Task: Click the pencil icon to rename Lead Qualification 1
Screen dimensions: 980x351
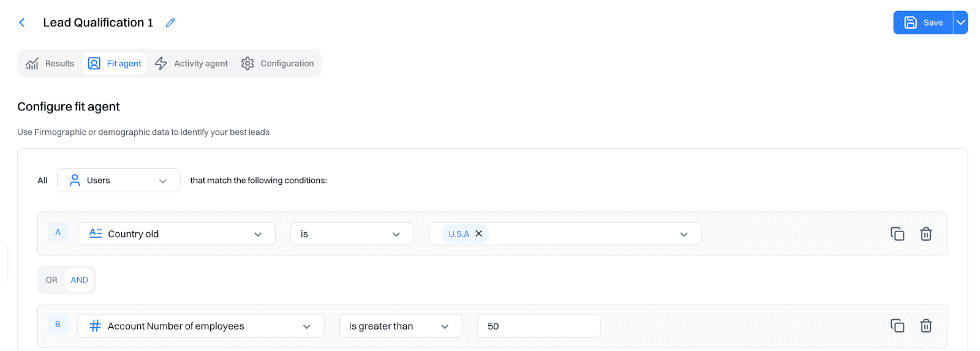Action: point(170,23)
